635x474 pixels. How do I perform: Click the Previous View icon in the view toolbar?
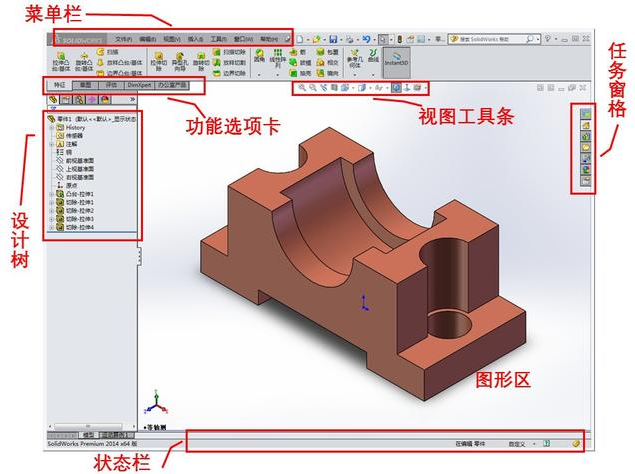323,88
